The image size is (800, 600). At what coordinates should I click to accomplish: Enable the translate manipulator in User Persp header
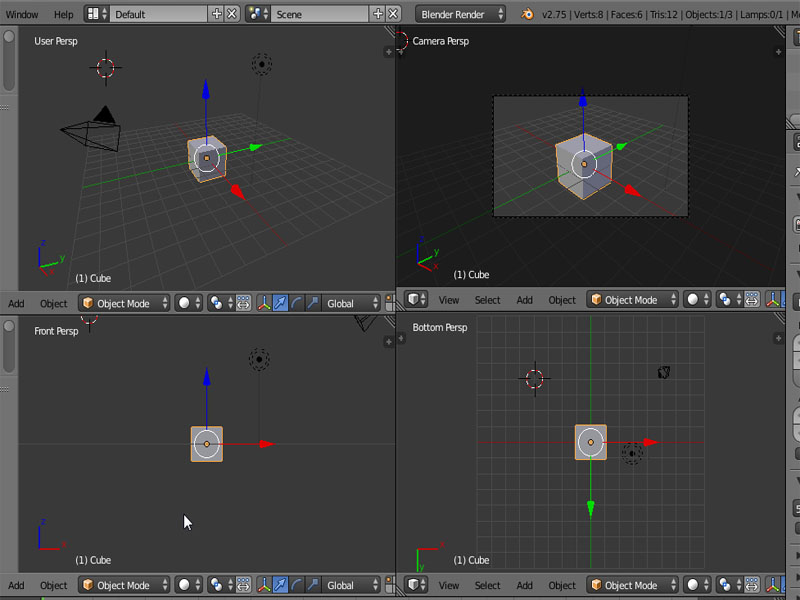pos(280,303)
